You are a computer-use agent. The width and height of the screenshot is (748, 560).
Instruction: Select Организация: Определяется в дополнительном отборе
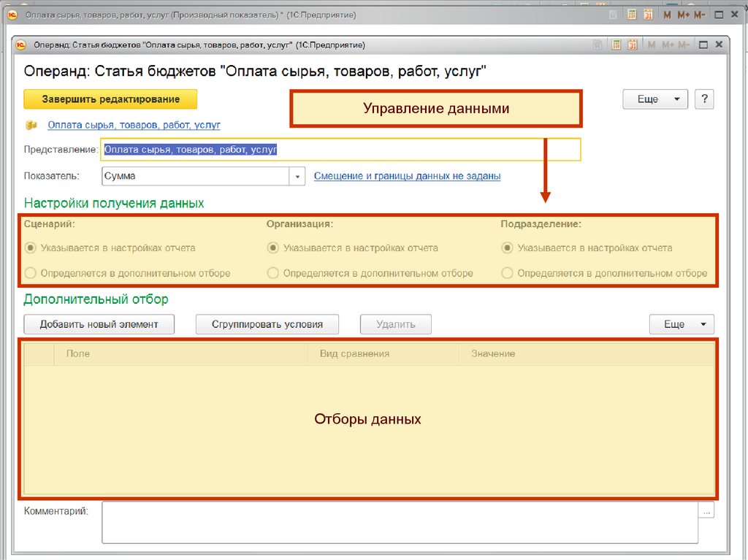[370, 273]
